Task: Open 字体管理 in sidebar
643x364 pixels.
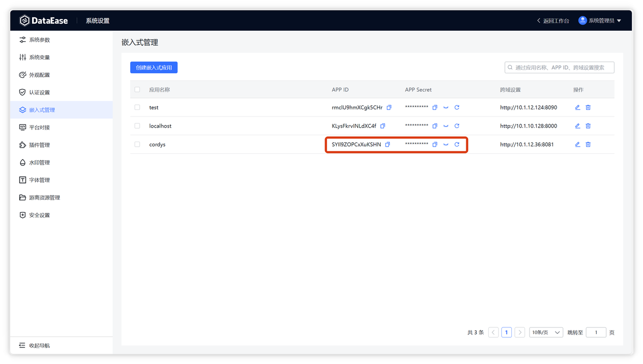Action: [61, 180]
